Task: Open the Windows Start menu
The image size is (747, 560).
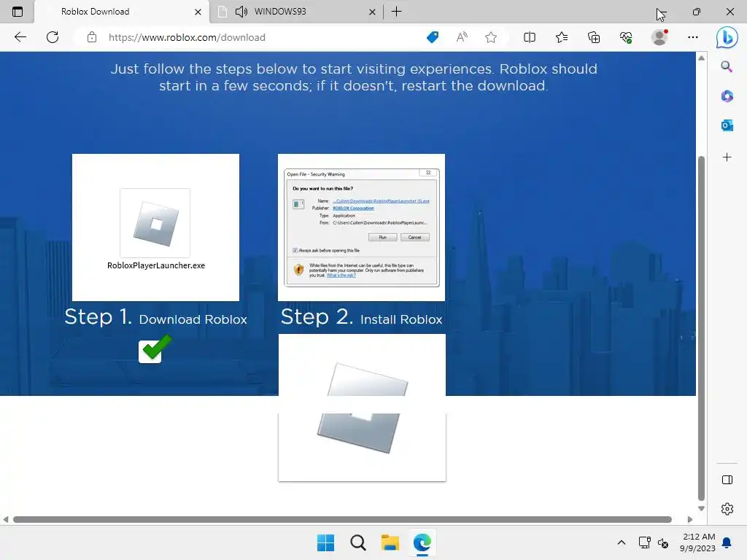Action: coord(326,542)
